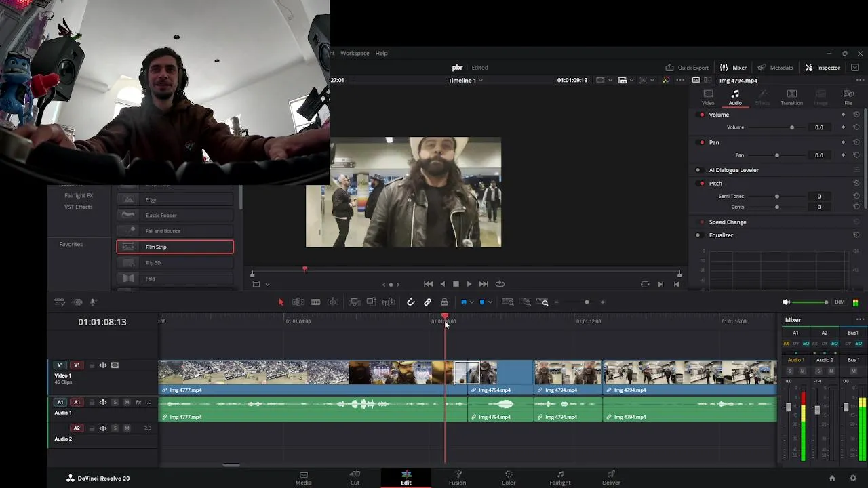
Task: Toggle timeline Snapping magnet icon
Action: click(410, 302)
